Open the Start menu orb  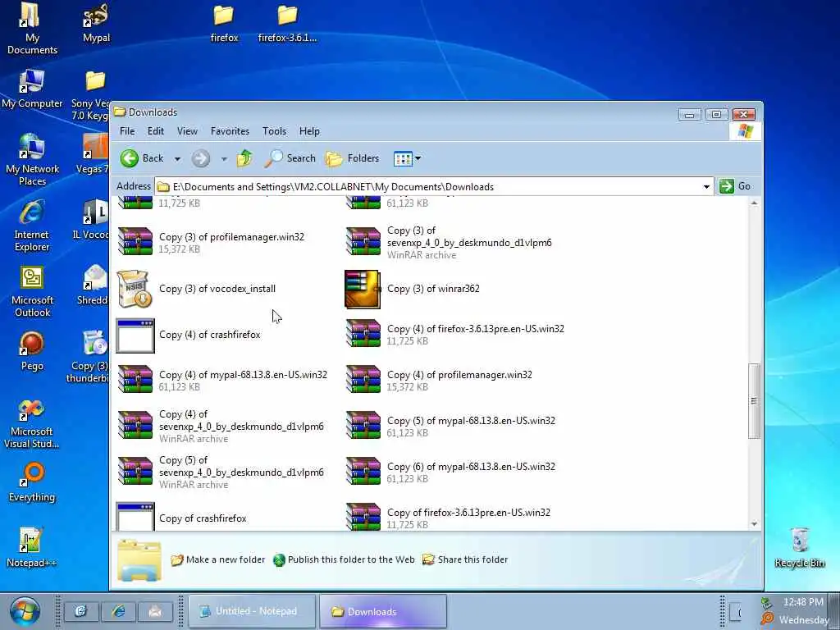pos(24,610)
